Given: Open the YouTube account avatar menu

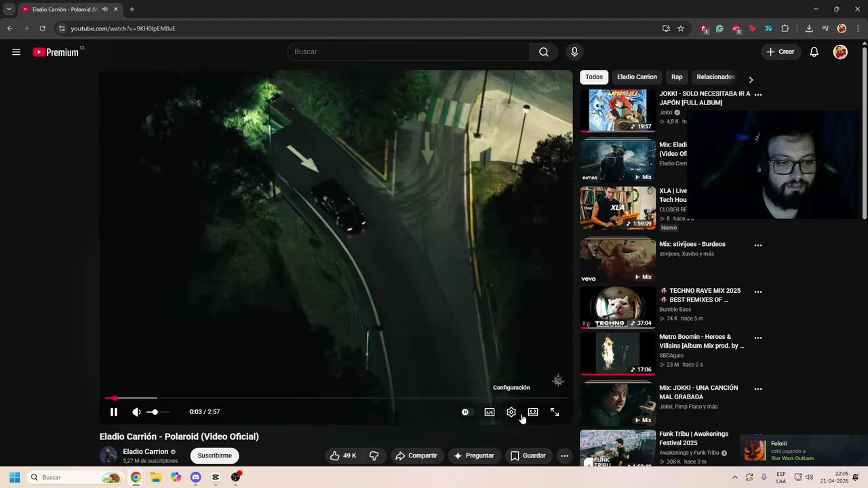Looking at the screenshot, I should tap(840, 52).
